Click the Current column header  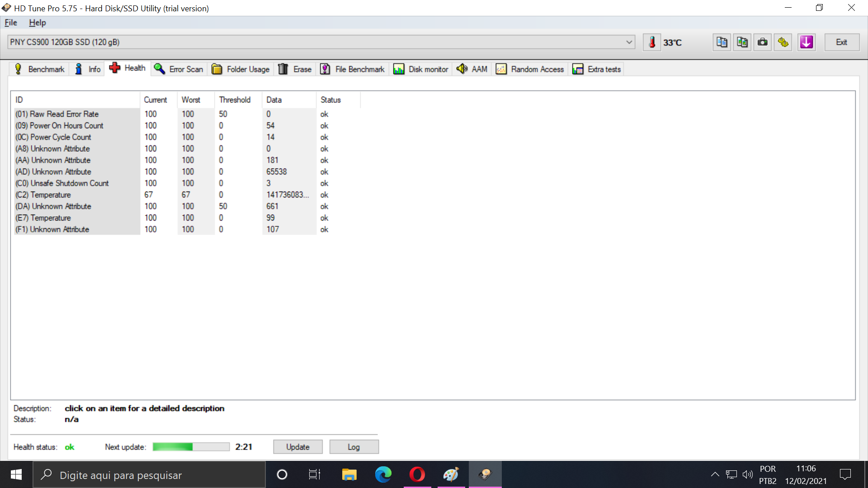pyautogui.click(x=159, y=100)
